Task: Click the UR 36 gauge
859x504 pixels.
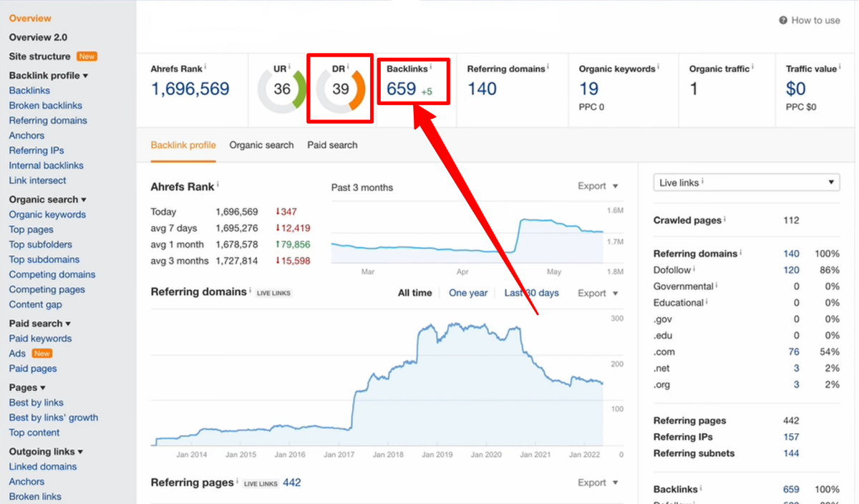Action: [x=282, y=89]
